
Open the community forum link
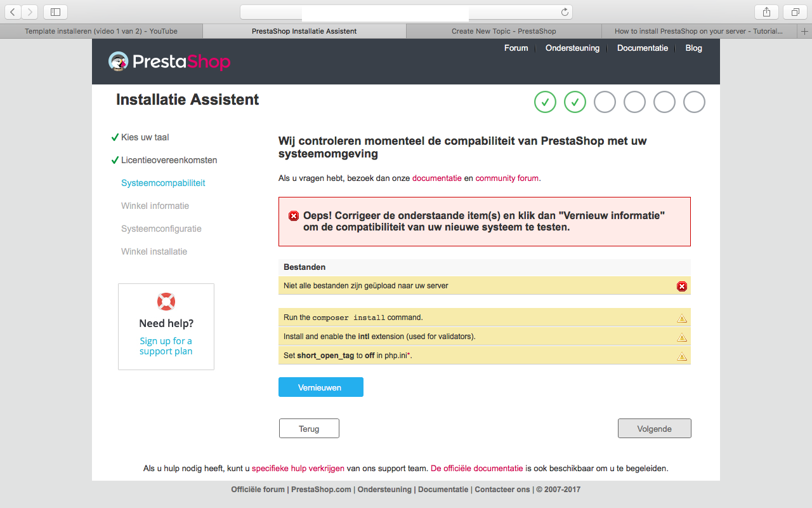click(507, 178)
